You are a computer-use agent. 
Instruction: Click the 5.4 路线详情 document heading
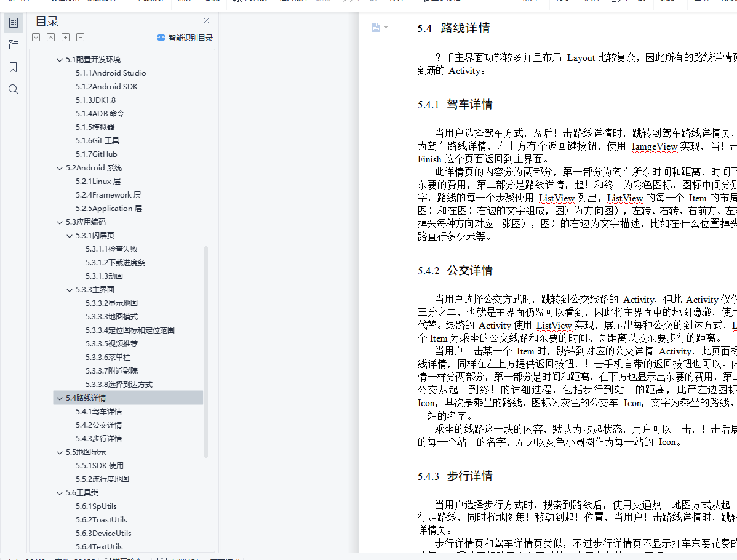(453, 28)
